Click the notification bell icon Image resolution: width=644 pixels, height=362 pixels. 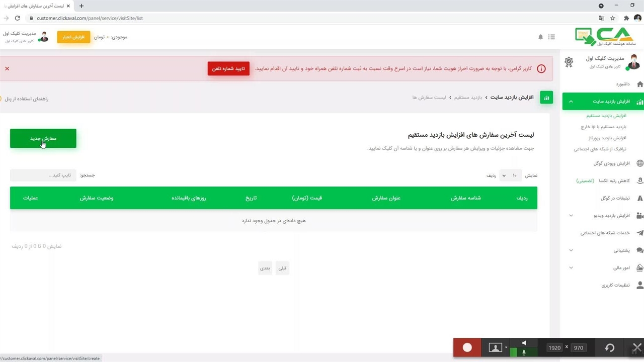[541, 37]
